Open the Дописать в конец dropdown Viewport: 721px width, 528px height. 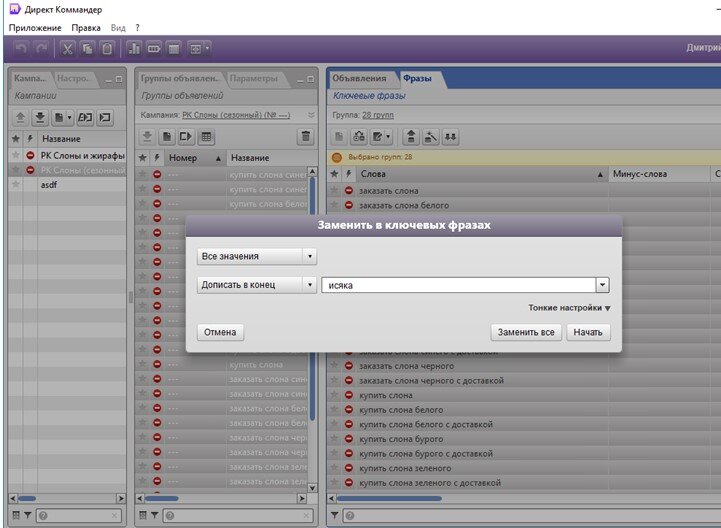(257, 285)
